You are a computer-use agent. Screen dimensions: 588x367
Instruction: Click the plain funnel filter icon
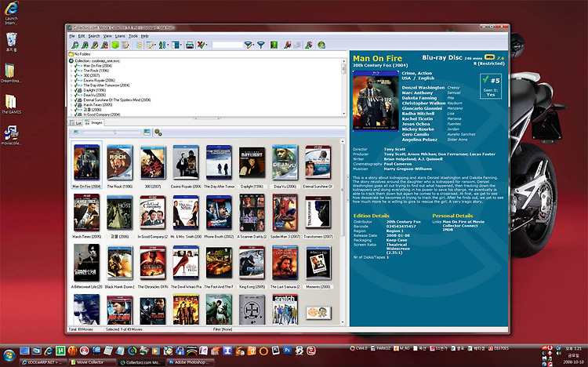[260, 45]
